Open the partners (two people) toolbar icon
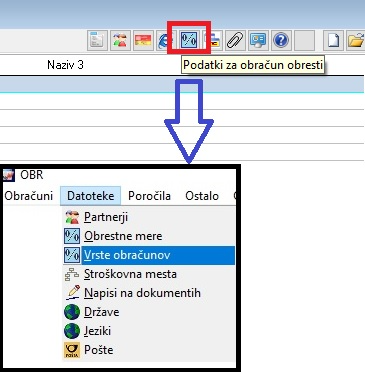This screenshot has height=372, width=365. tap(120, 40)
